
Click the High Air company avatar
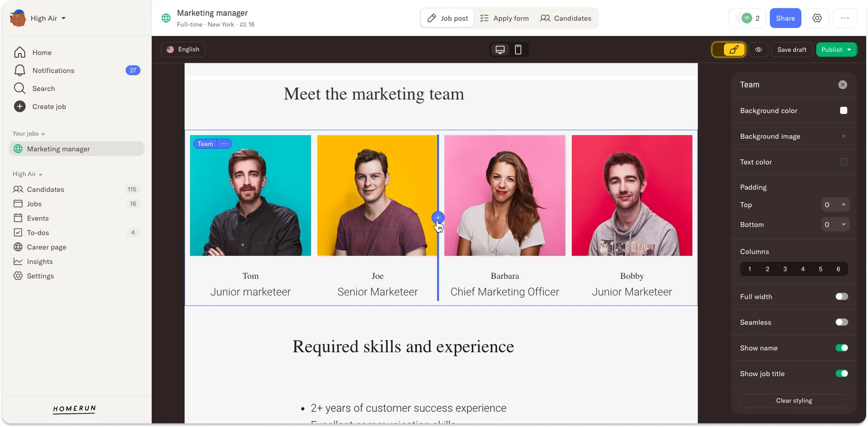pos(18,18)
